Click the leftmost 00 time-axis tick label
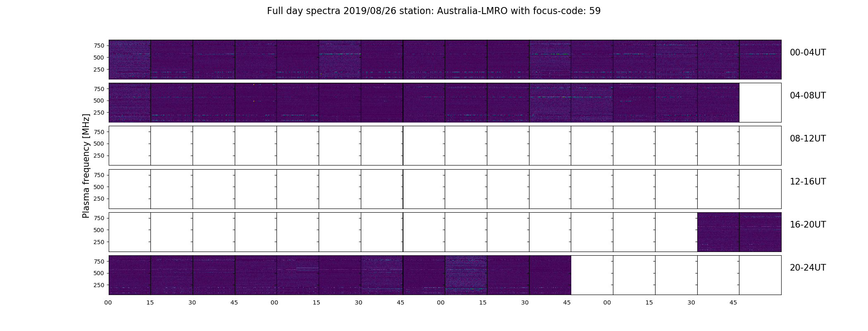This screenshot has height=331, width=868. [x=108, y=302]
